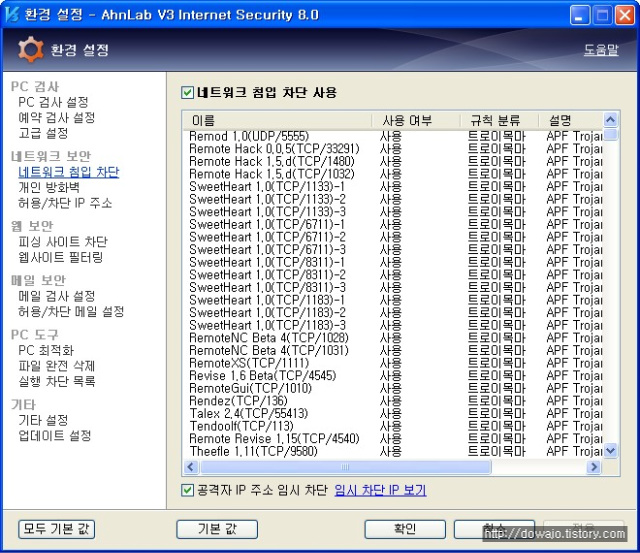This screenshot has height=553, width=640.
Task: Click the list's scroll down arrow
Action: pyautogui.click(x=611, y=451)
